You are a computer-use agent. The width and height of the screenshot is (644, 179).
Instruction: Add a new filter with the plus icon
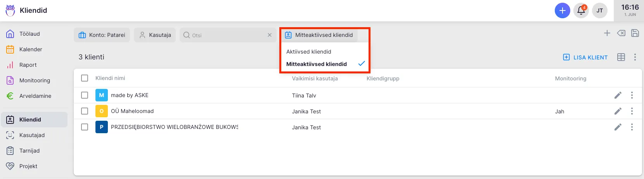point(607,33)
